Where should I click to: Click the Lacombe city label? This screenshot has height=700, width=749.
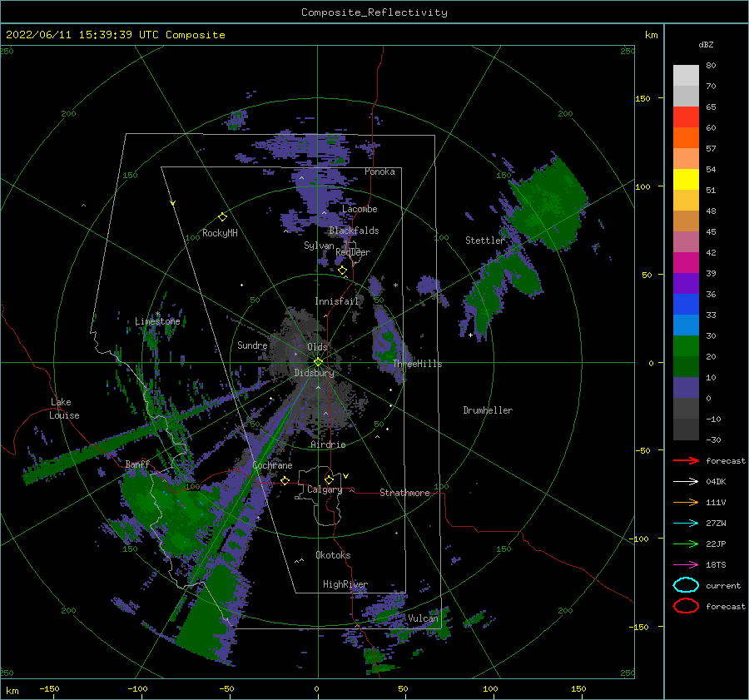(x=360, y=209)
